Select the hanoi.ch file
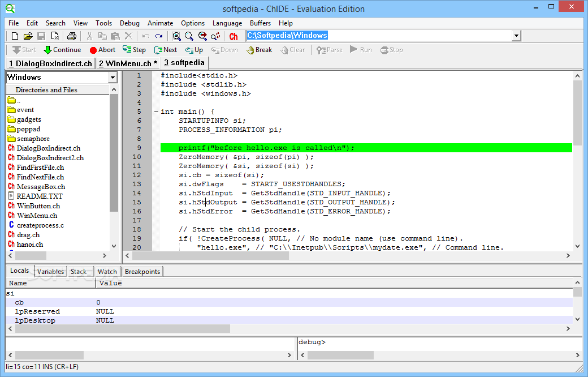588x377 pixels. (25, 245)
